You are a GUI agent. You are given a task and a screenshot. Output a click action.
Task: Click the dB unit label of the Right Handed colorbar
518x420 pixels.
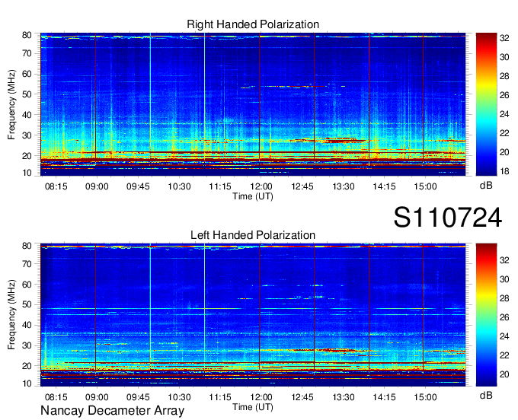486,186
